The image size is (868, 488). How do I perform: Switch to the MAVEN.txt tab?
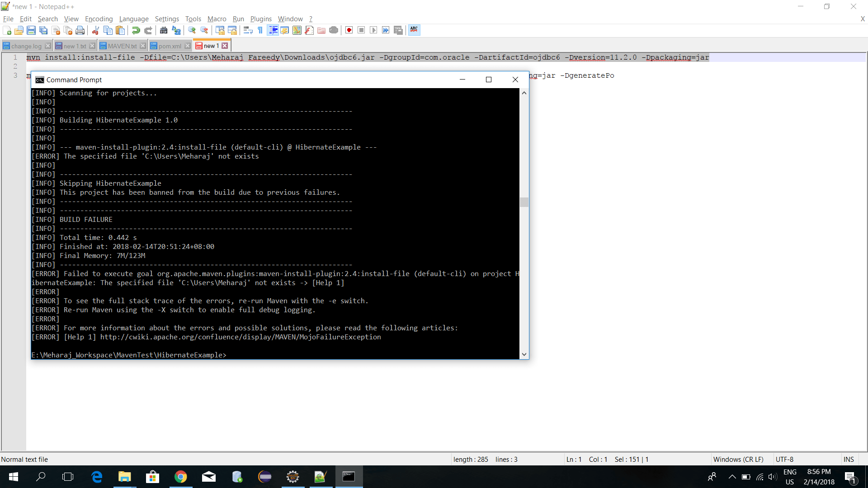[x=122, y=46]
